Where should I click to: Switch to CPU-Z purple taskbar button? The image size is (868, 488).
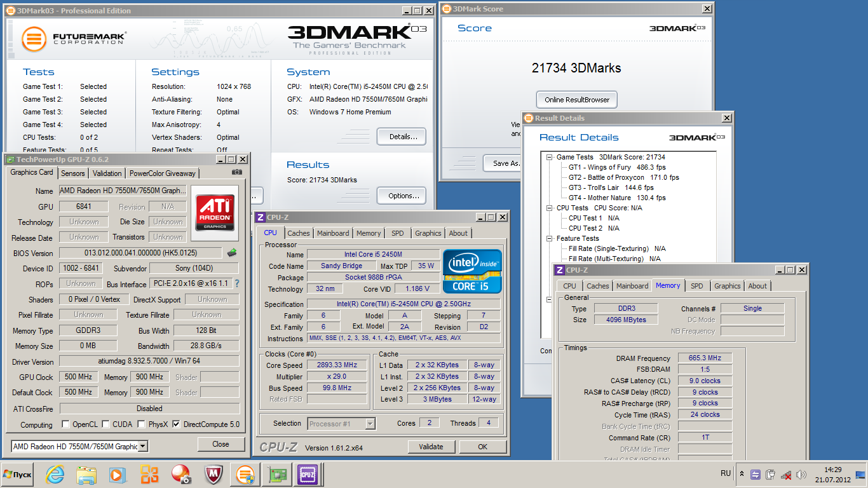point(308,474)
